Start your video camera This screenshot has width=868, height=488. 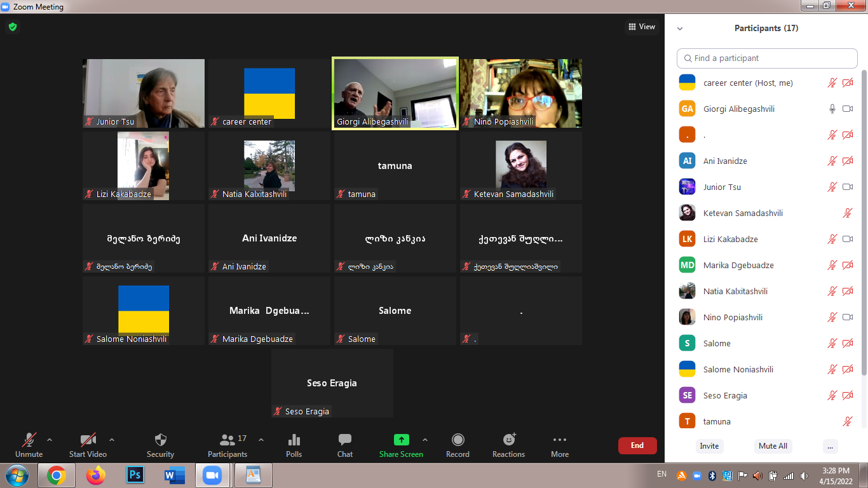tap(88, 440)
